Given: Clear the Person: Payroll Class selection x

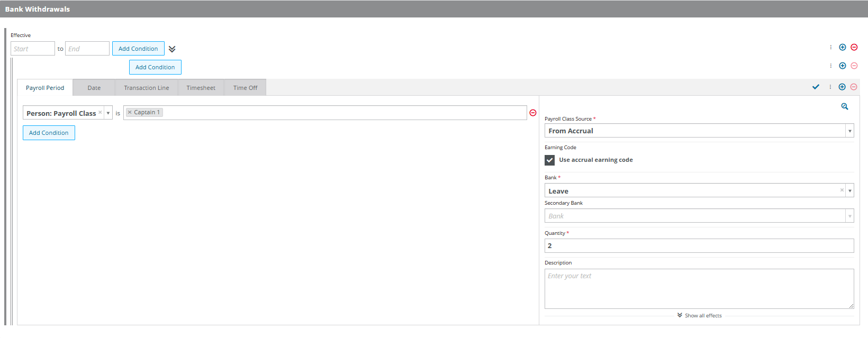Looking at the screenshot, I should point(100,113).
